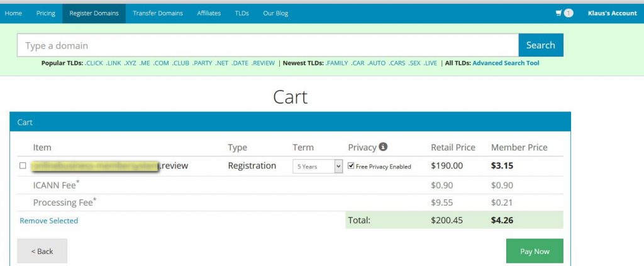Viewport: 644px width, 266px height.
Task: Select the .COM TLD link
Action: [x=161, y=64]
